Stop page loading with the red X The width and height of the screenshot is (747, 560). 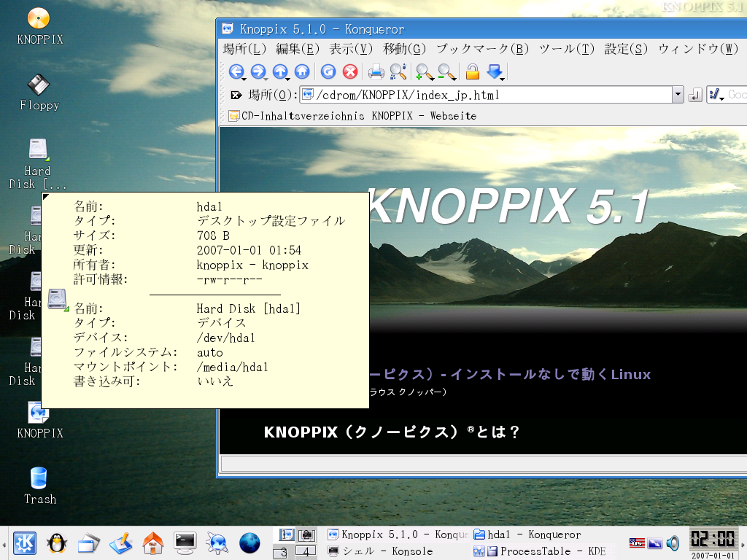350,72
